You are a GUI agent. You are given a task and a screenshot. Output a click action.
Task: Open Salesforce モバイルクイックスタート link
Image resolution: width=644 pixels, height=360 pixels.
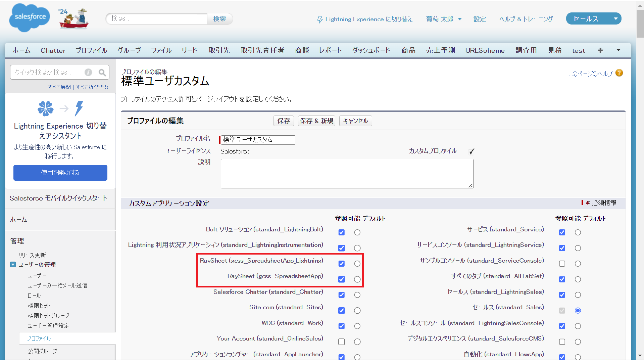pyautogui.click(x=58, y=198)
